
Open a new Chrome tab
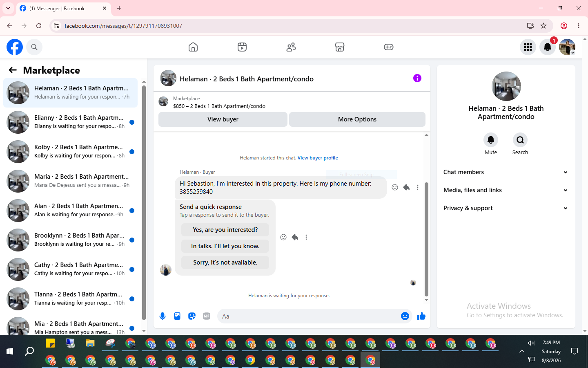pyautogui.click(x=119, y=8)
